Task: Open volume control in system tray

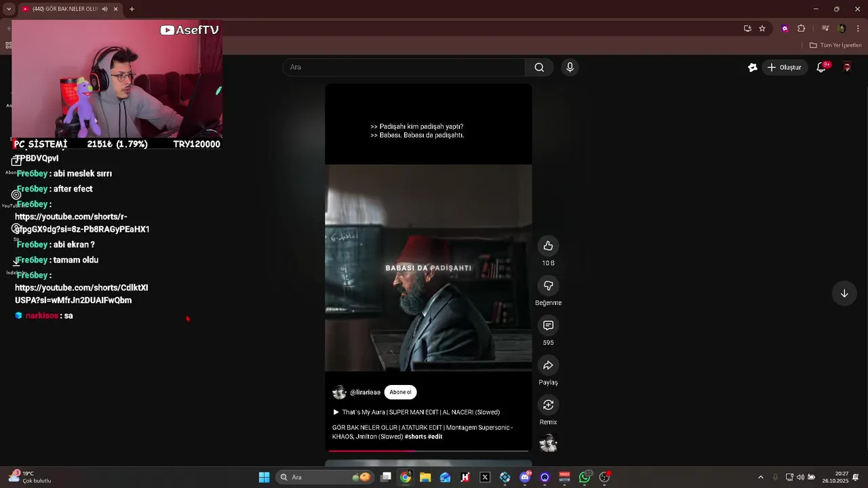Action: [800, 477]
